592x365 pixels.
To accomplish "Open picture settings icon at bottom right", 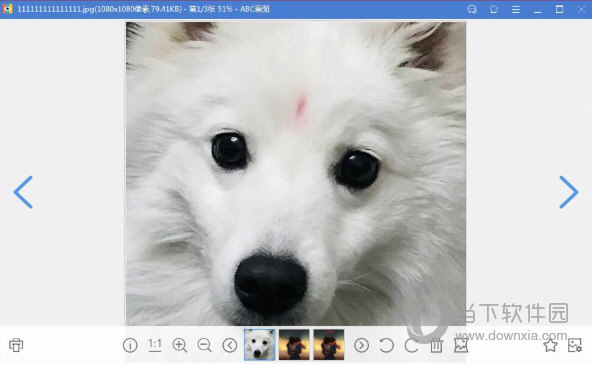I will tap(575, 345).
